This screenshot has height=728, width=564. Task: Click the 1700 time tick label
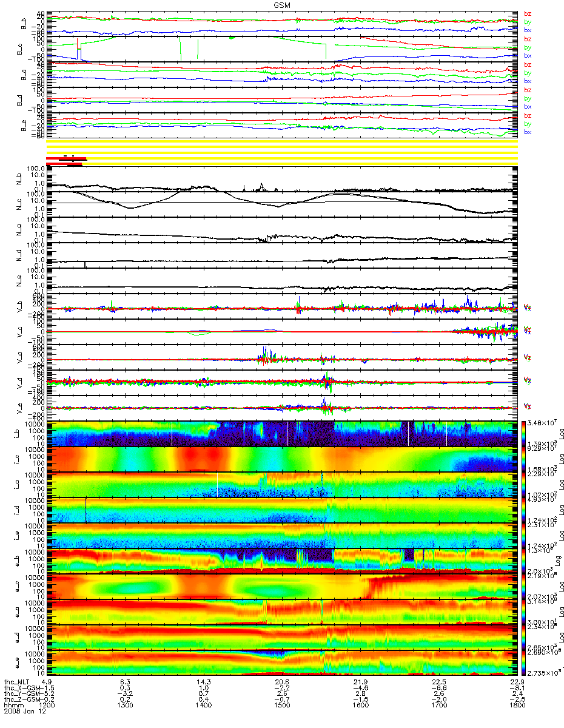(x=438, y=706)
